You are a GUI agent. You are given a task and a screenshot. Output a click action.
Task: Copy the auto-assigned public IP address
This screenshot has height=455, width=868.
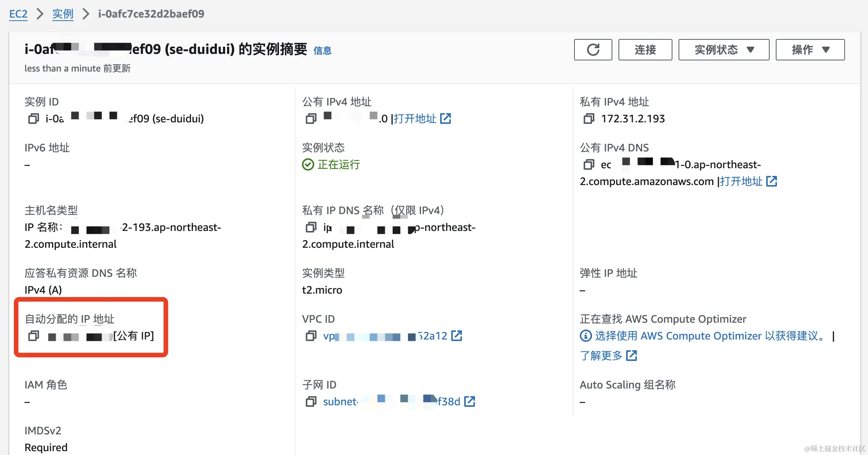coord(34,336)
